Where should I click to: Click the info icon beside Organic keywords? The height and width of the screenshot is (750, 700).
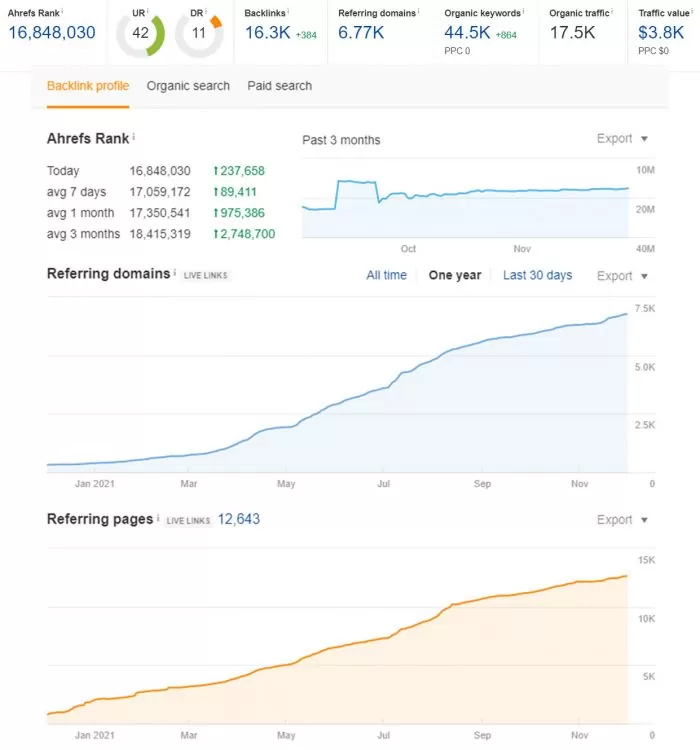tap(523, 10)
